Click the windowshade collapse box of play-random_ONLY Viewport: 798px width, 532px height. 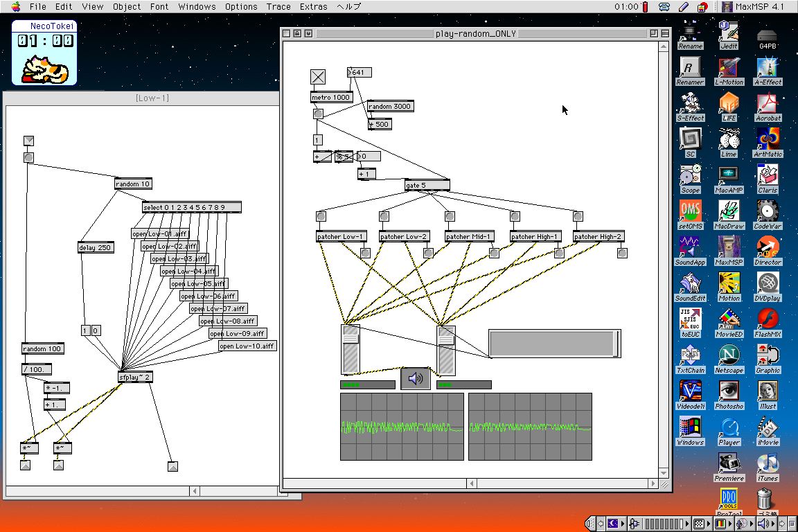(665, 34)
